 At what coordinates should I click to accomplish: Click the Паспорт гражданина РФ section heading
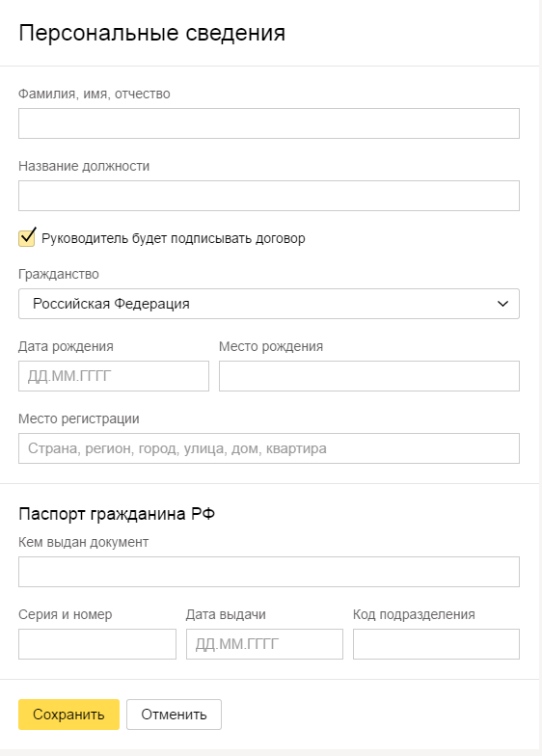pyautogui.click(x=117, y=514)
